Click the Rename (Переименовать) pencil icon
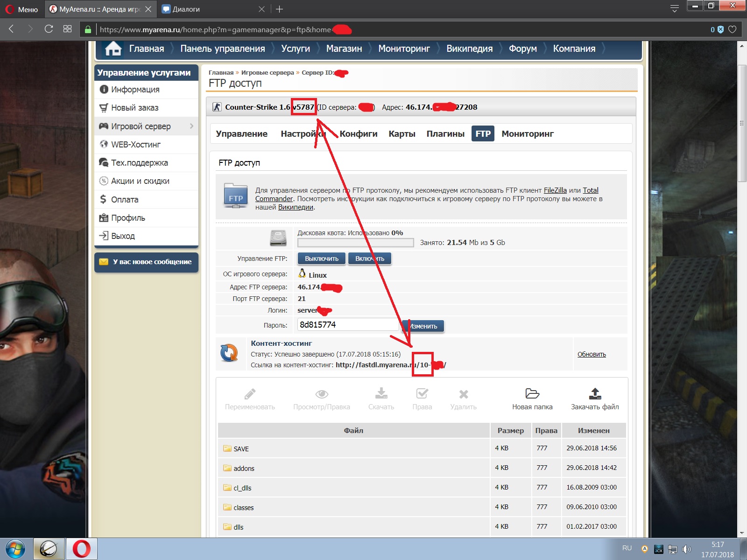Image resolution: width=747 pixels, height=560 pixels. point(250,394)
